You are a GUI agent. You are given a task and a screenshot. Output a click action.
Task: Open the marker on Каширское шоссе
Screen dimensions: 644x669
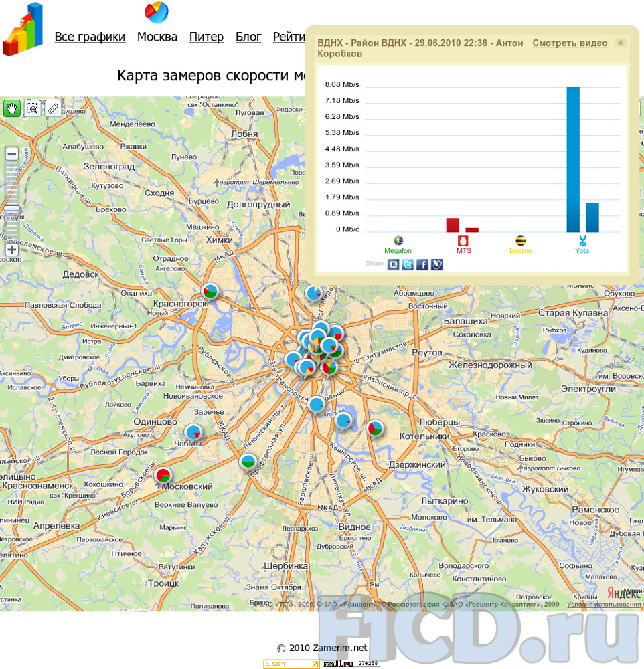pos(343,421)
